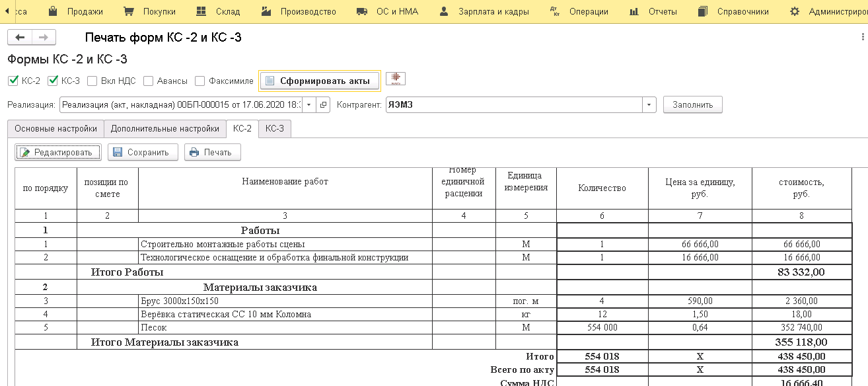This screenshot has height=386, width=868.
Task: Switch to Дополнительные настройки tab
Action: [165, 129]
